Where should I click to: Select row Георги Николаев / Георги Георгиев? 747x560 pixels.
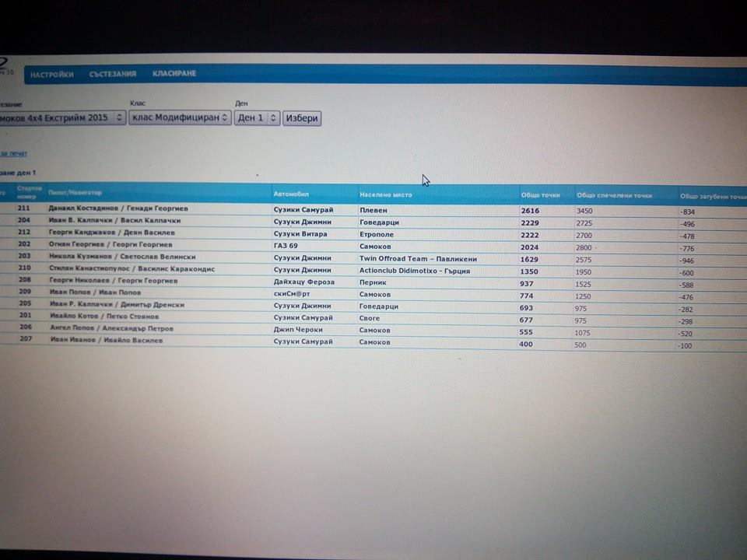(x=373, y=282)
